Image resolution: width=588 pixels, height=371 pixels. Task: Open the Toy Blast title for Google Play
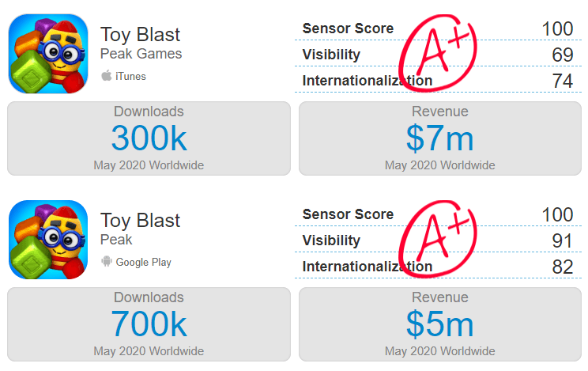pyautogui.click(x=140, y=221)
